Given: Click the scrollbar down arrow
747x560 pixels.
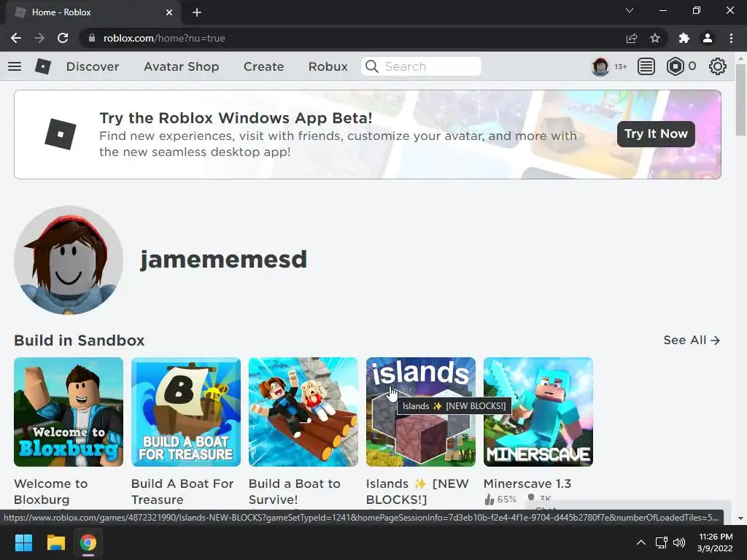Looking at the screenshot, I should (740, 518).
